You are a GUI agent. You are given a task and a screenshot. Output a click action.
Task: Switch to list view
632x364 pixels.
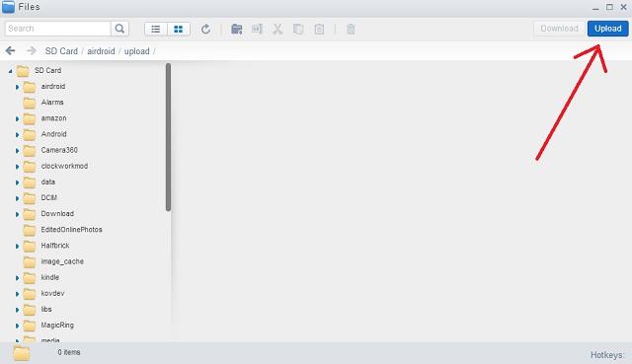(156, 29)
